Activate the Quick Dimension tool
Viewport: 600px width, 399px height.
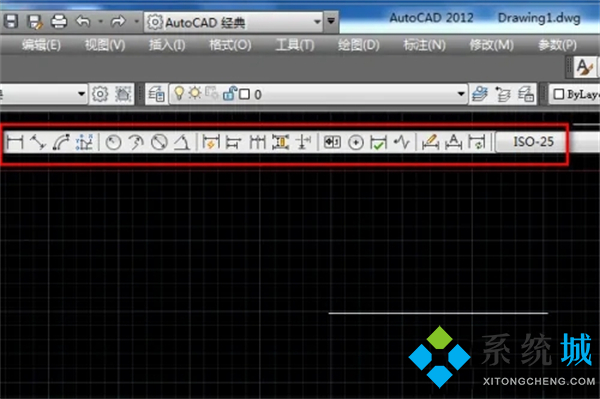[x=211, y=142]
